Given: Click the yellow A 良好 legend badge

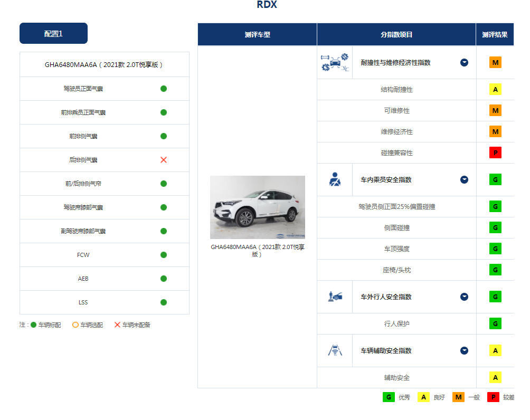Looking at the screenshot, I should tap(423, 397).
